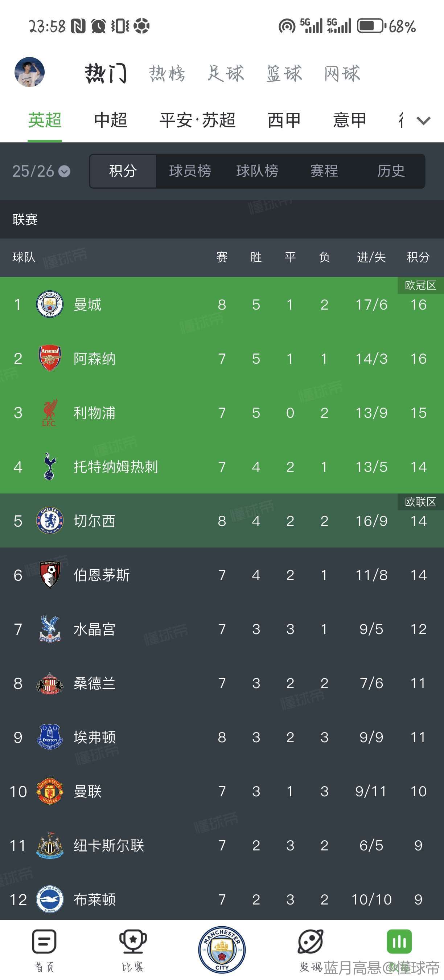The image size is (444, 980).
Task: Select the 西甲 league tab
Action: (x=284, y=120)
